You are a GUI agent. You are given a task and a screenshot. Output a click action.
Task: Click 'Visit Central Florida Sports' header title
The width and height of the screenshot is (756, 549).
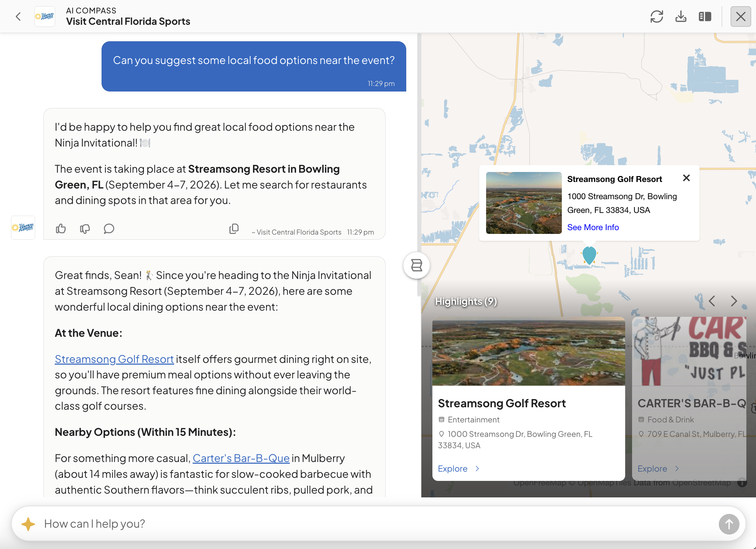pyautogui.click(x=128, y=21)
